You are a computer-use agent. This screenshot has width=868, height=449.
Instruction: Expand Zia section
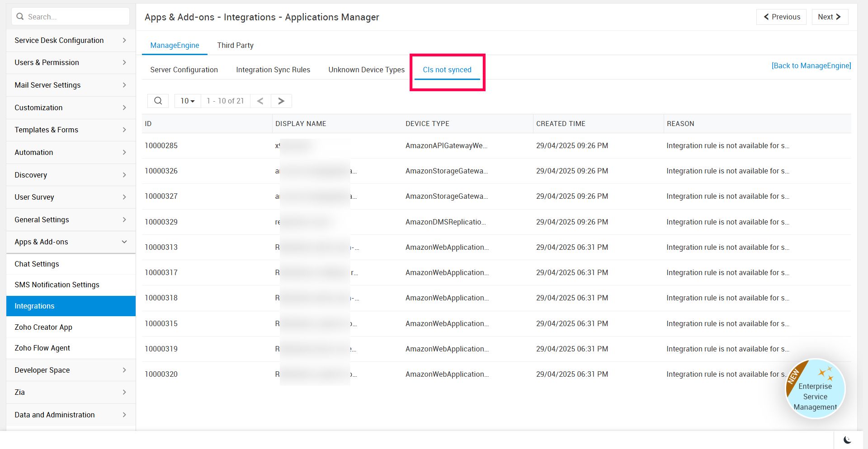[71, 392]
